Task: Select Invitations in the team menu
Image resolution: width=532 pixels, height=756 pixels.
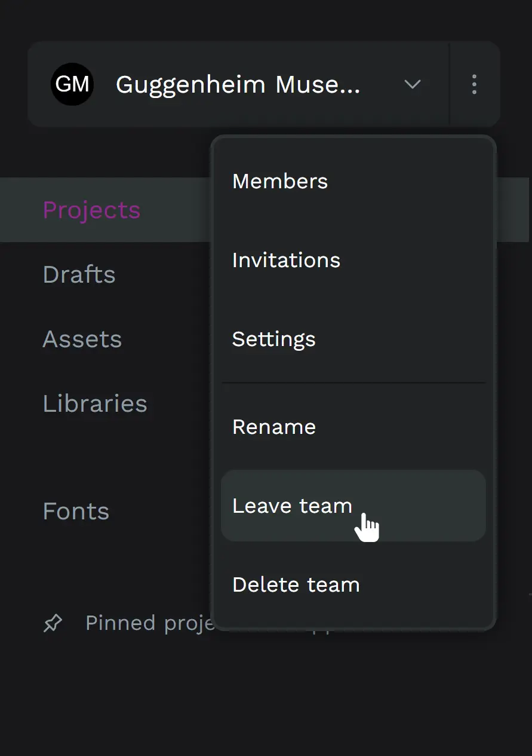Action: (x=286, y=260)
